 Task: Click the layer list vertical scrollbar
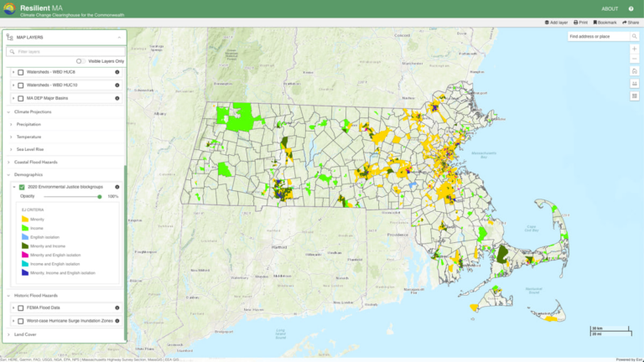(125, 252)
